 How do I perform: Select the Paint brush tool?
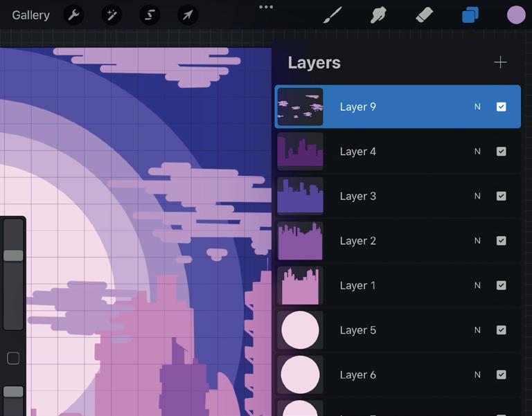point(332,15)
